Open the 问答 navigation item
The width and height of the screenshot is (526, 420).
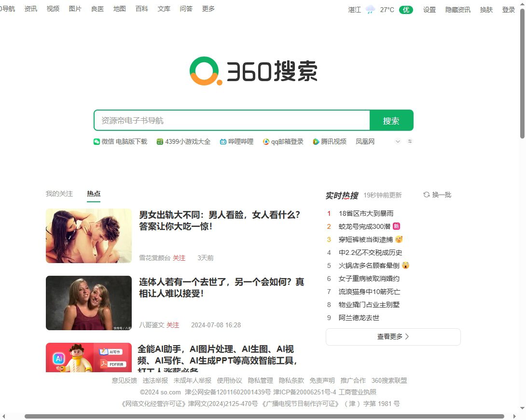(x=186, y=9)
